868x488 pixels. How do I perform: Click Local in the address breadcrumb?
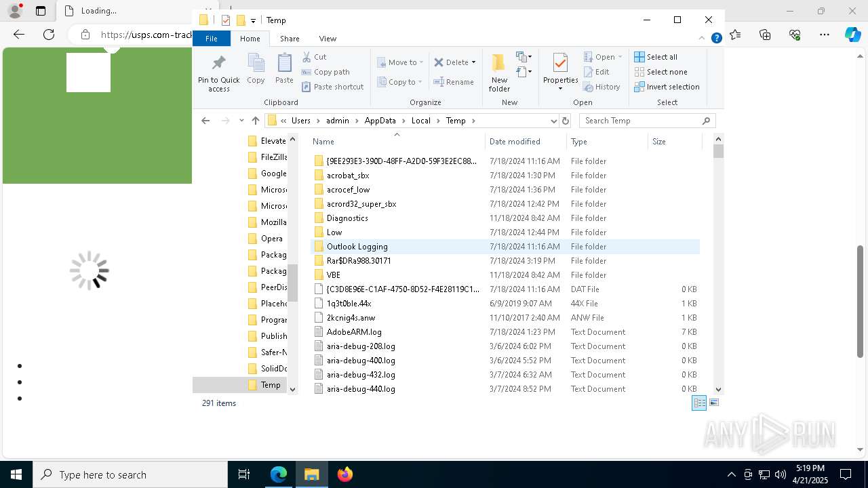point(420,121)
